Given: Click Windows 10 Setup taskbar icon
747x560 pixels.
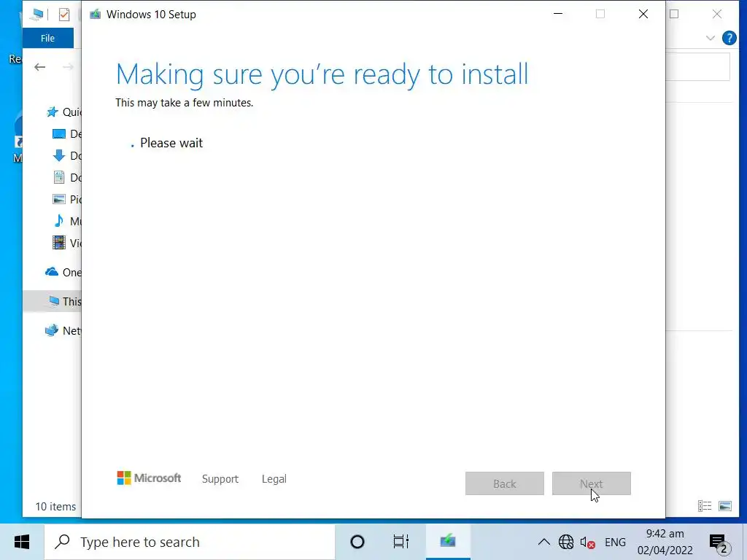Looking at the screenshot, I should pyautogui.click(x=448, y=542).
